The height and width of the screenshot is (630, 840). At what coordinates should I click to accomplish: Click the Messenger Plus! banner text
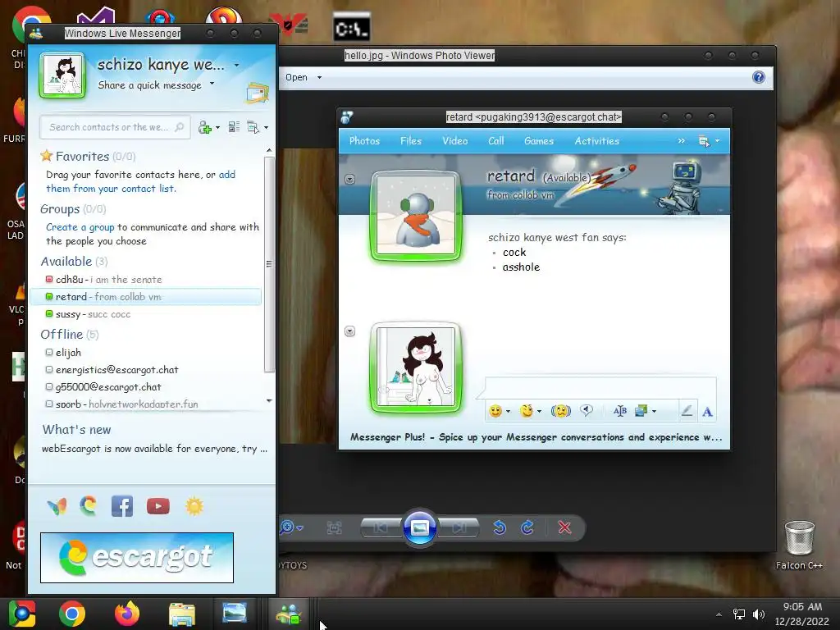[536, 437]
